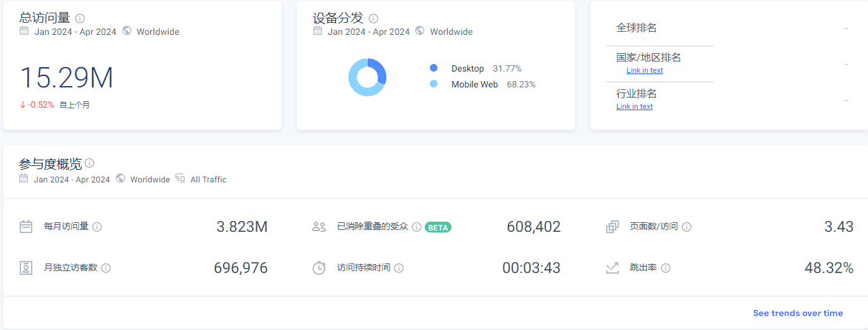
Task: Click the 00:03:43 visit duration value
Action: (x=531, y=268)
